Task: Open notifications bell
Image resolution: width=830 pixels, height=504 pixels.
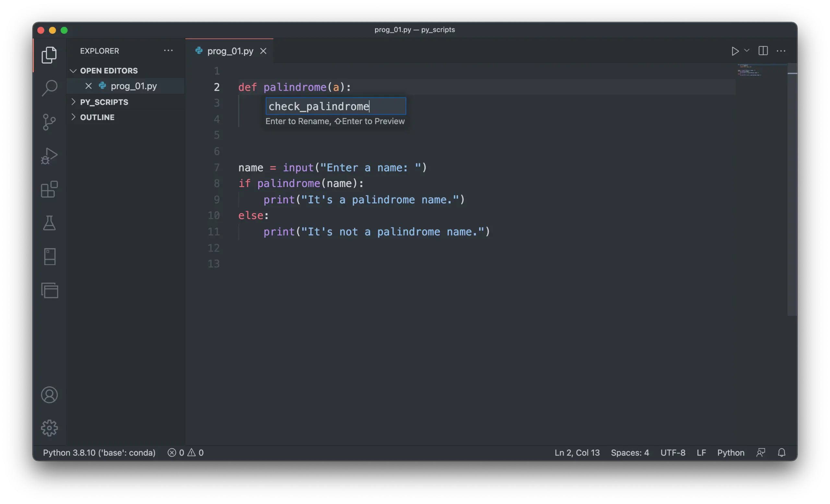Action: pyautogui.click(x=781, y=452)
